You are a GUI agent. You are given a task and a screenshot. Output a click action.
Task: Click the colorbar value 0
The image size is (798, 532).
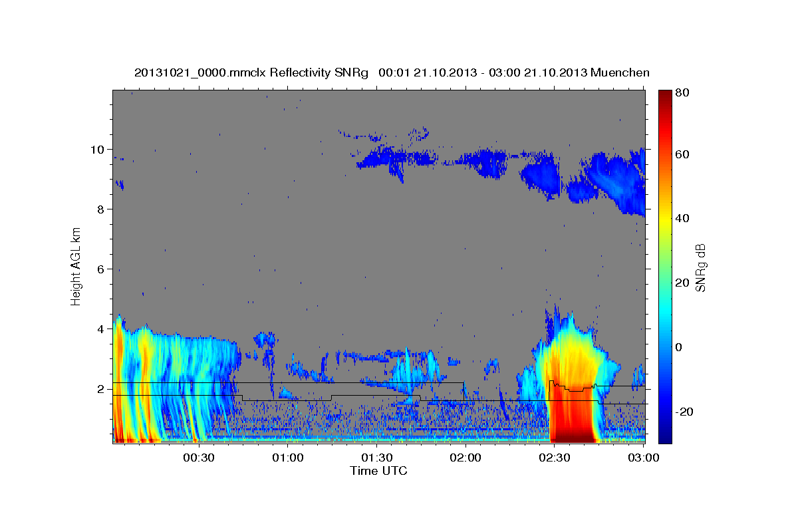(x=679, y=347)
